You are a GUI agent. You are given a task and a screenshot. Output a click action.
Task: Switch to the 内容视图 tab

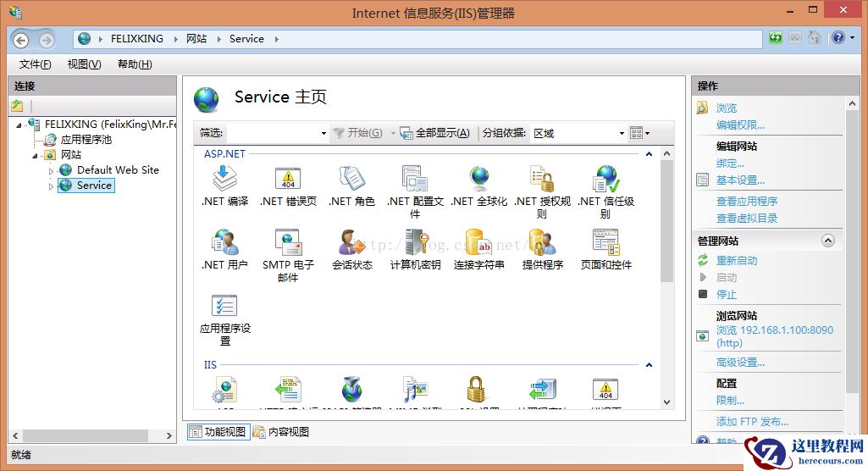coord(281,432)
